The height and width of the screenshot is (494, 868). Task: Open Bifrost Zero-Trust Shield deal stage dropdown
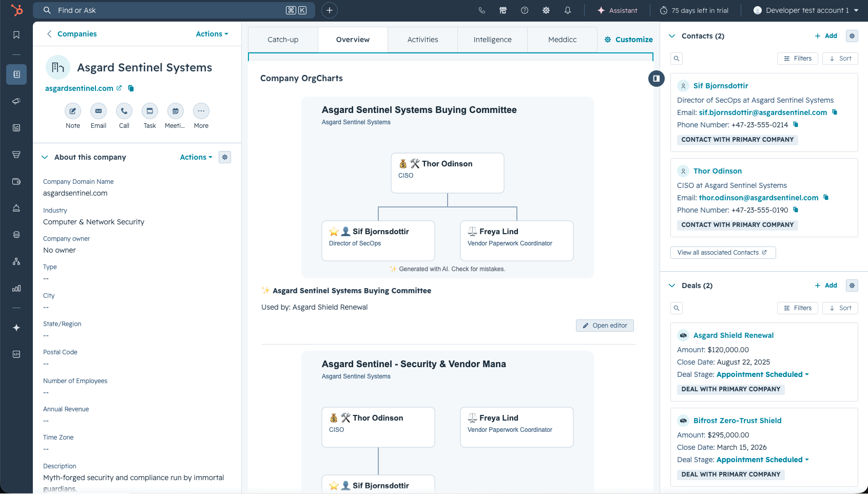pos(763,460)
